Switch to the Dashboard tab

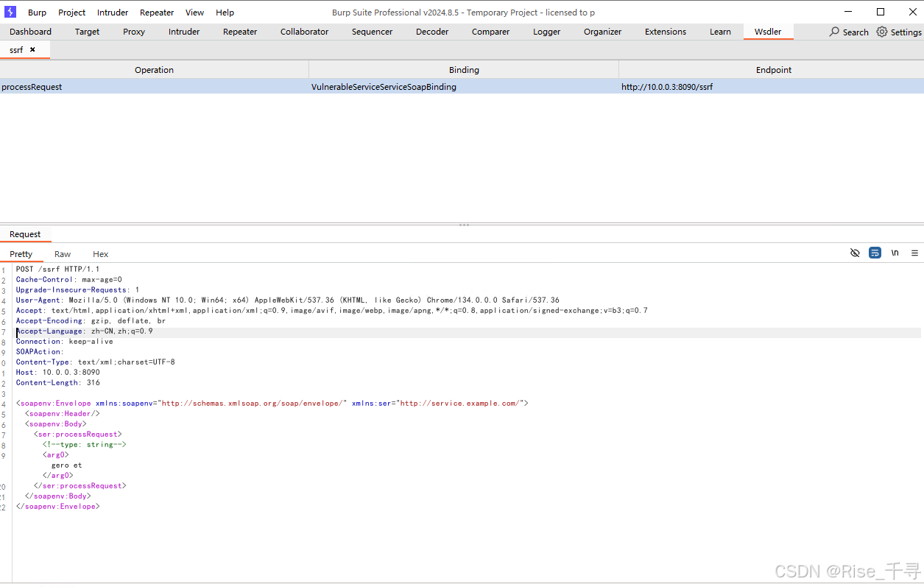(31, 32)
